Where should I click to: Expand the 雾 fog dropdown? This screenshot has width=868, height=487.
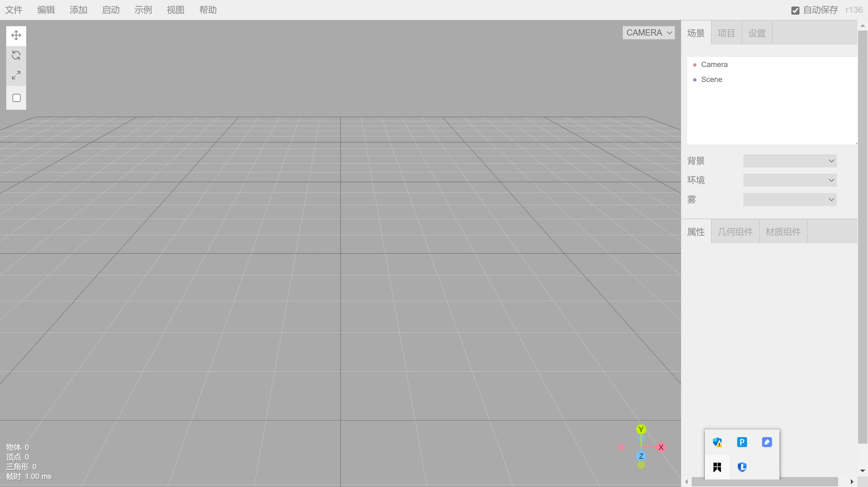pyautogui.click(x=790, y=199)
